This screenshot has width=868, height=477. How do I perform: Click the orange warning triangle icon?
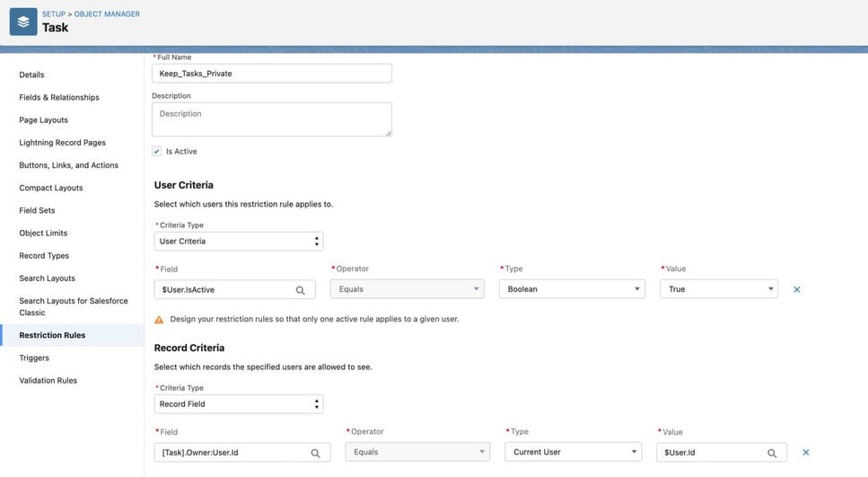click(159, 319)
